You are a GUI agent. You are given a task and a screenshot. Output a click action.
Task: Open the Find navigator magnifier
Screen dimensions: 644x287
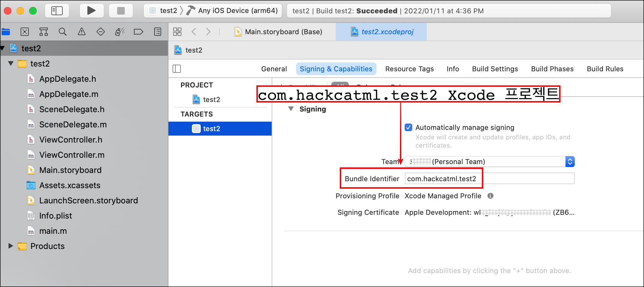(63, 32)
